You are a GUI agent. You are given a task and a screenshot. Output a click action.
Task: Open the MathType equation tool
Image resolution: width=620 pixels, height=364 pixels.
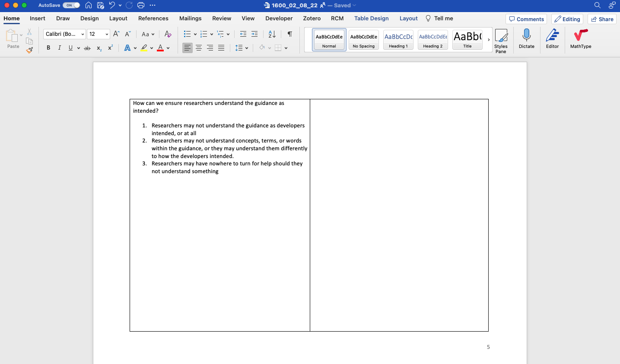580,39
